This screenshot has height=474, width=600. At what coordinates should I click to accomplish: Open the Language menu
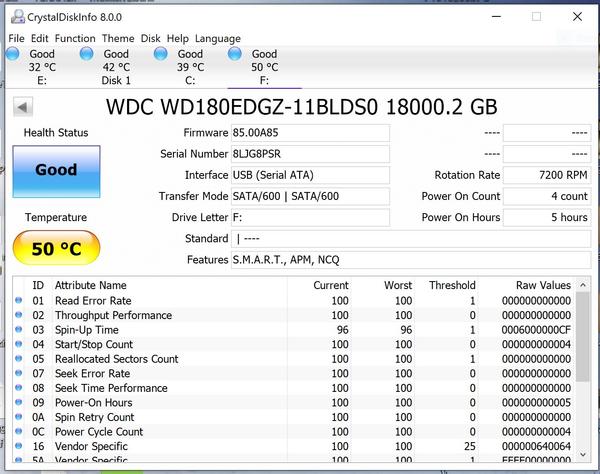click(x=217, y=38)
